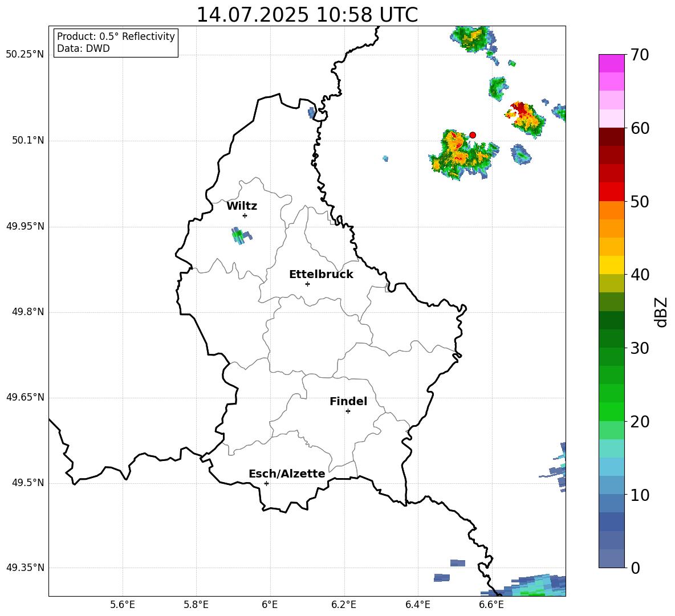The image size is (675, 616).
Task: Click the small blue echo on northern border
Action: (x=312, y=113)
